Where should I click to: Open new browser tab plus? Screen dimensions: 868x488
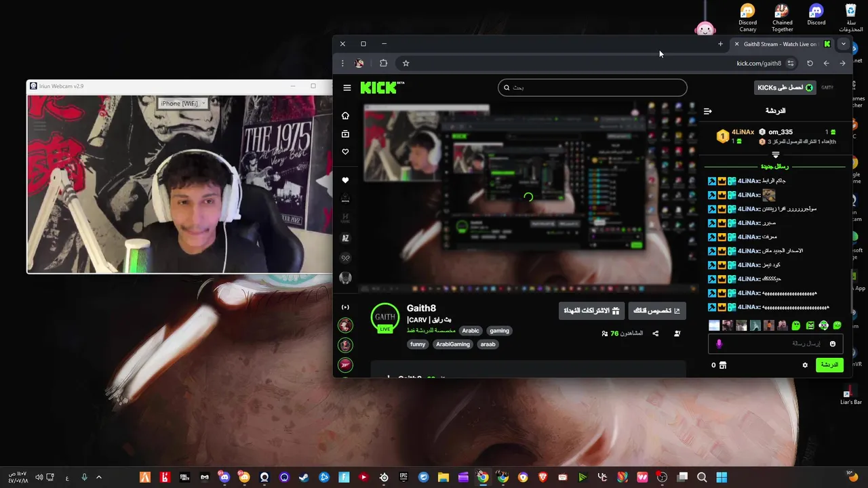(x=720, y=44)
